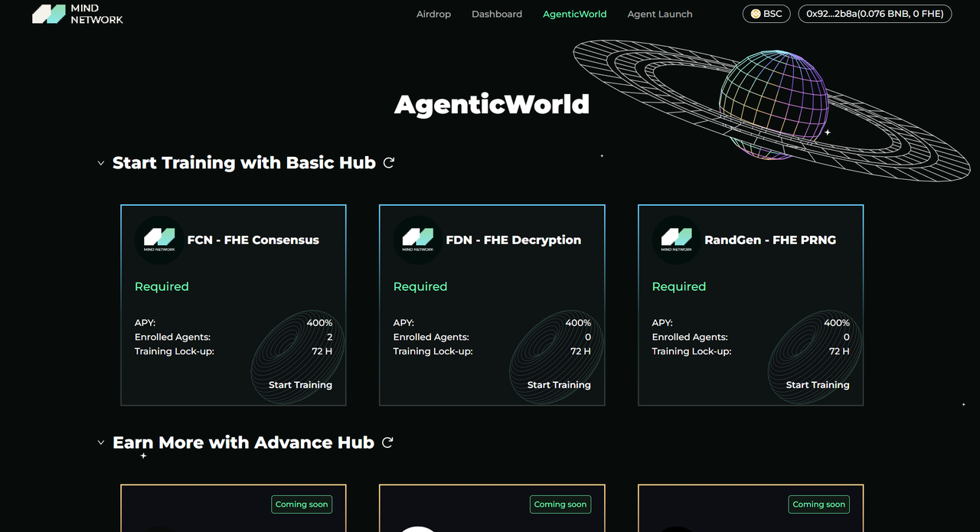980x532 pixels.
Task: Refresh the Basic Hub section
Action: pyautogui.click(x=389, y=163)
